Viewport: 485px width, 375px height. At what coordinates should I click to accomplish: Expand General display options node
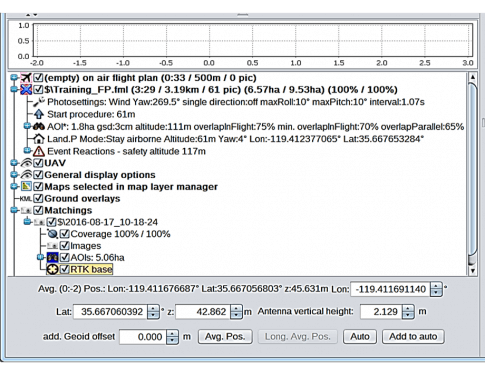coord(14,175)
